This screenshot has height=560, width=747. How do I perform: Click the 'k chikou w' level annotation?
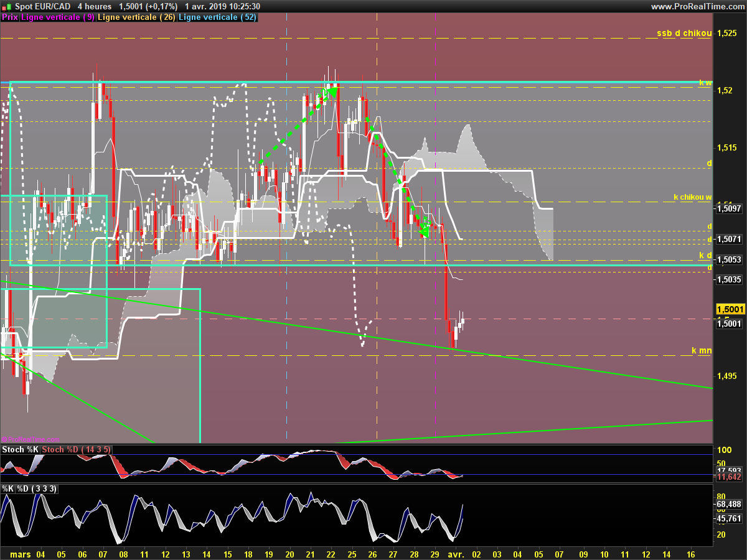[x=692, y=197]
